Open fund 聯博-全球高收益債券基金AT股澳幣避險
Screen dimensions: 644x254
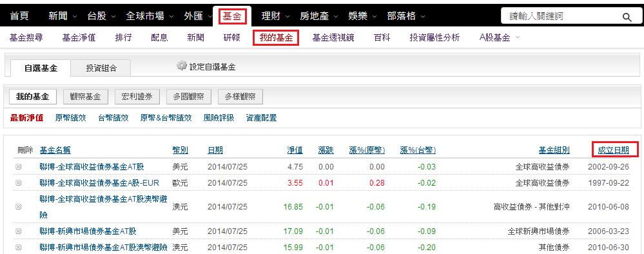[104, 207]
